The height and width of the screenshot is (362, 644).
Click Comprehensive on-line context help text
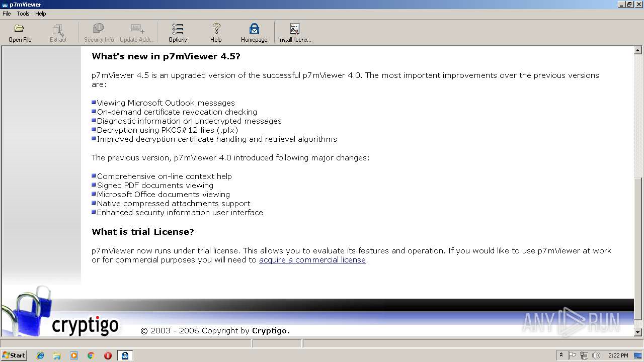[164, 176]
